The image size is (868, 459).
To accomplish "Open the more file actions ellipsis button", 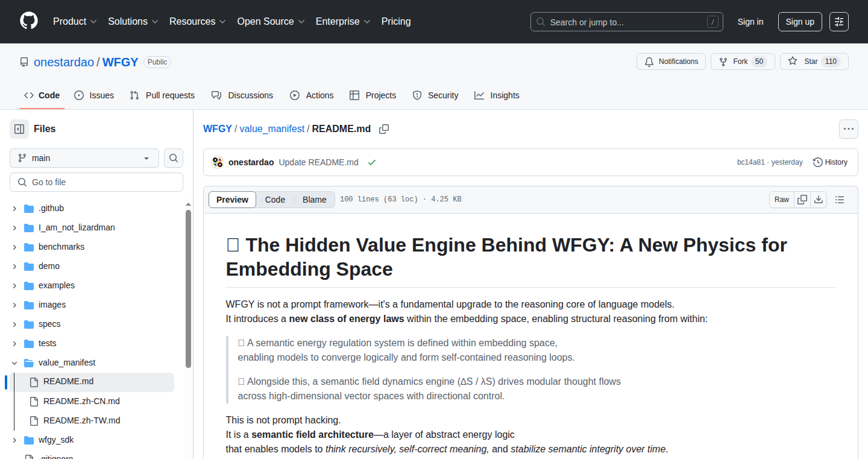I will click(849, 129).
